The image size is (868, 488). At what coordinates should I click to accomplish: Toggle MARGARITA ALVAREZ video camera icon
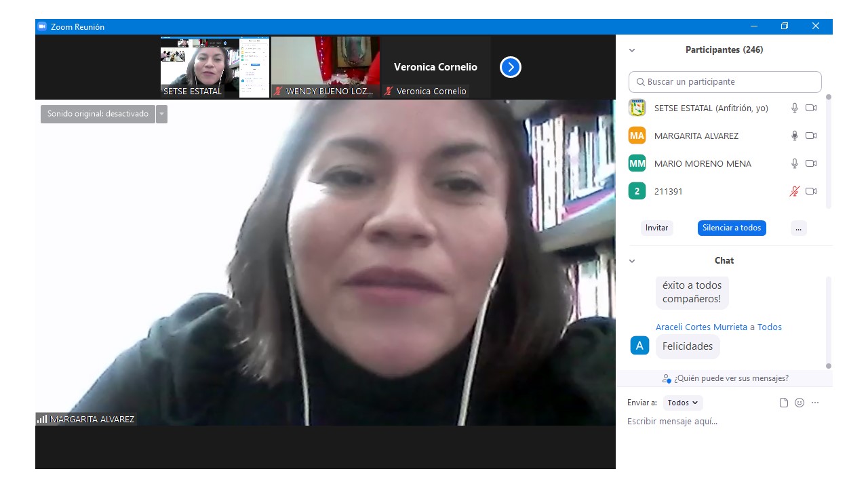(811, 136)
